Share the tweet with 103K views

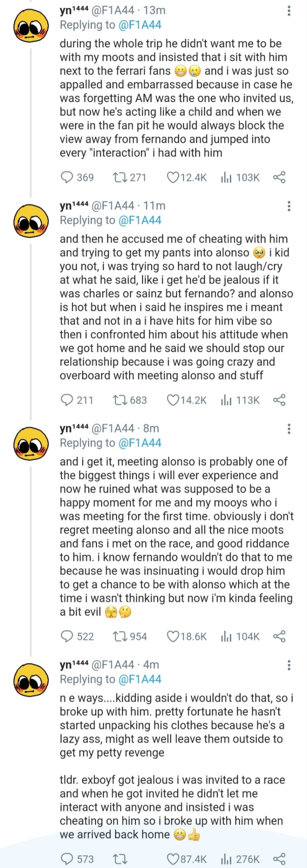pos(279,177)
